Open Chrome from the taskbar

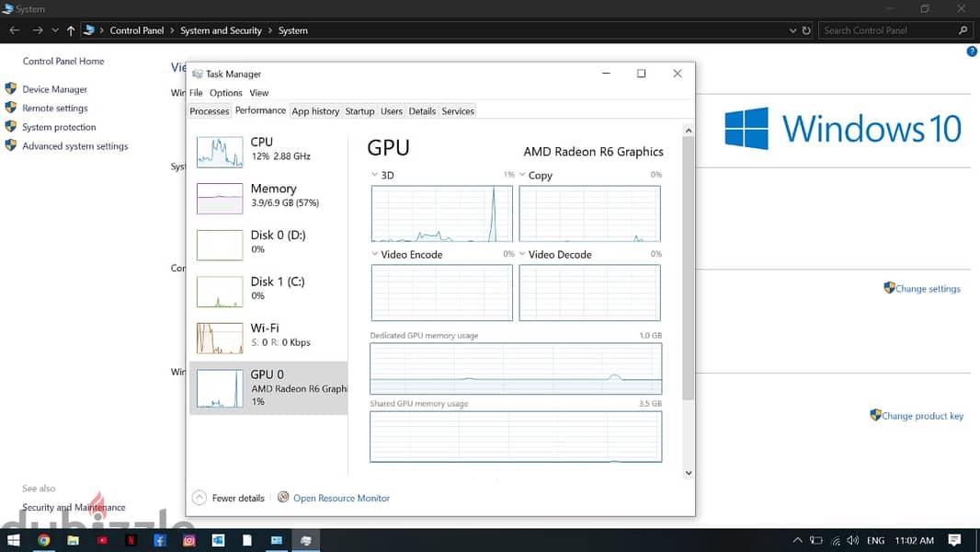coord(44,540)
